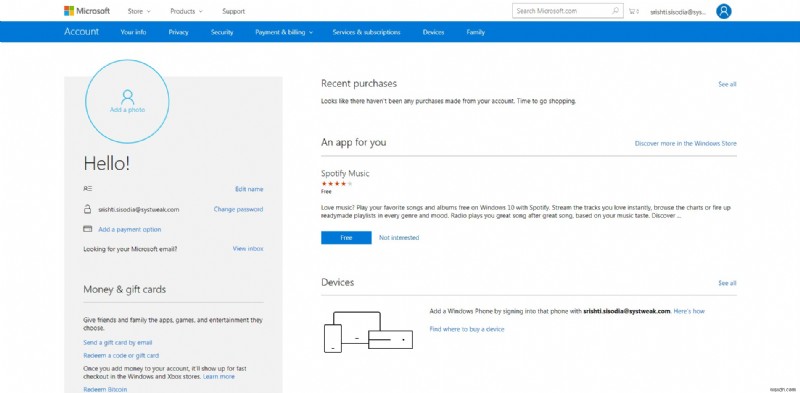Click the Spotify star rating
Viewport: 800px width, 393px height.
pos(337,184)
